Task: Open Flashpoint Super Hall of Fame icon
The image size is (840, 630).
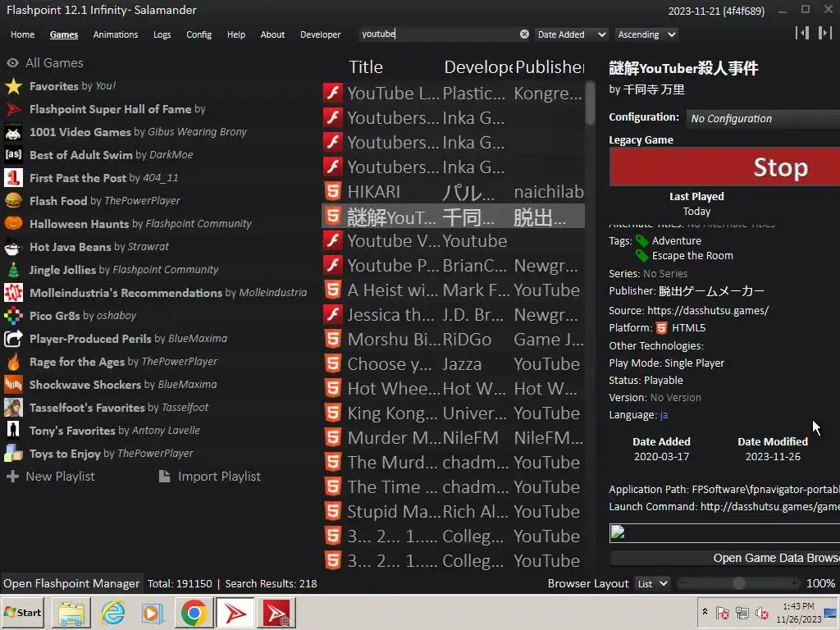Action: tap(13, 109)
